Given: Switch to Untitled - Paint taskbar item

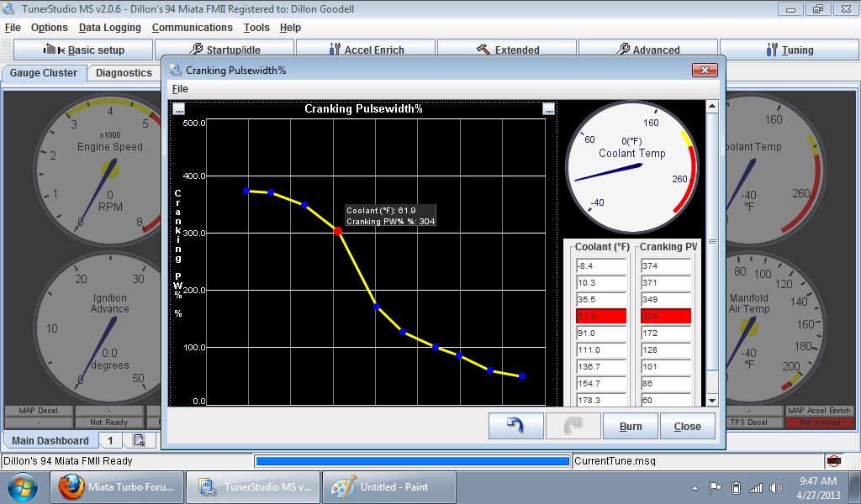Looking at the screenshot, I should click(388, 487).
